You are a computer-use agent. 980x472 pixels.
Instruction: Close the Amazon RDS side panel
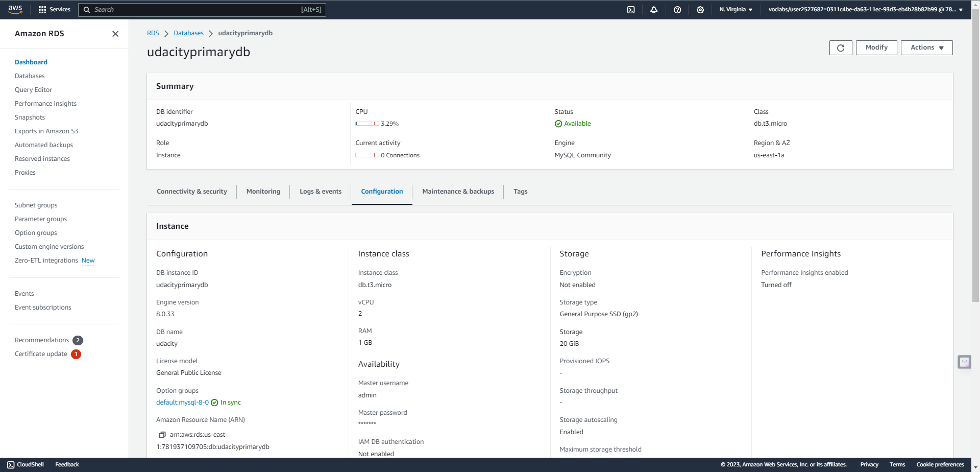(x=115, y=34)
